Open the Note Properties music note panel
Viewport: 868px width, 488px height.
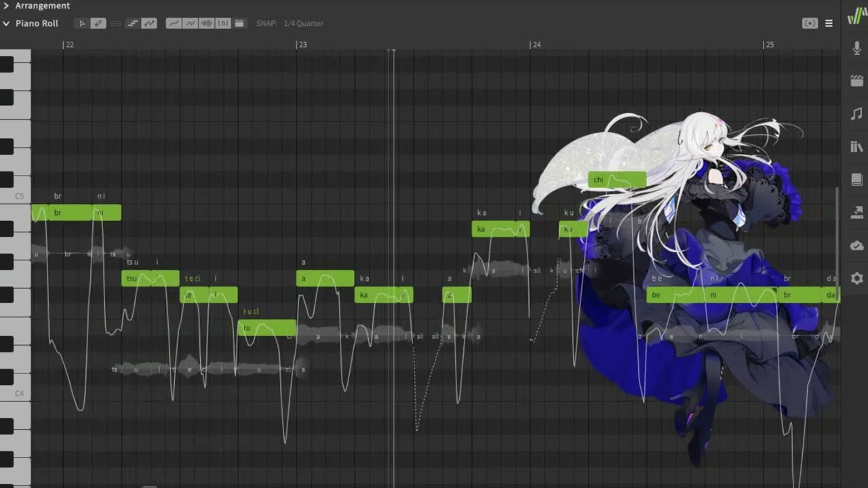(856, 113)
